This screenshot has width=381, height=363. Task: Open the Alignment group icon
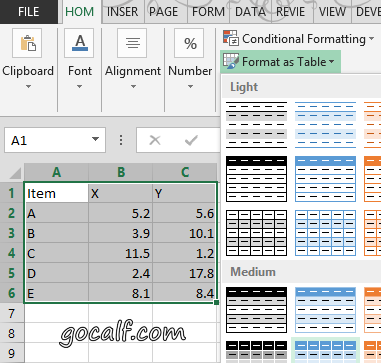click(x=132, y=43)
